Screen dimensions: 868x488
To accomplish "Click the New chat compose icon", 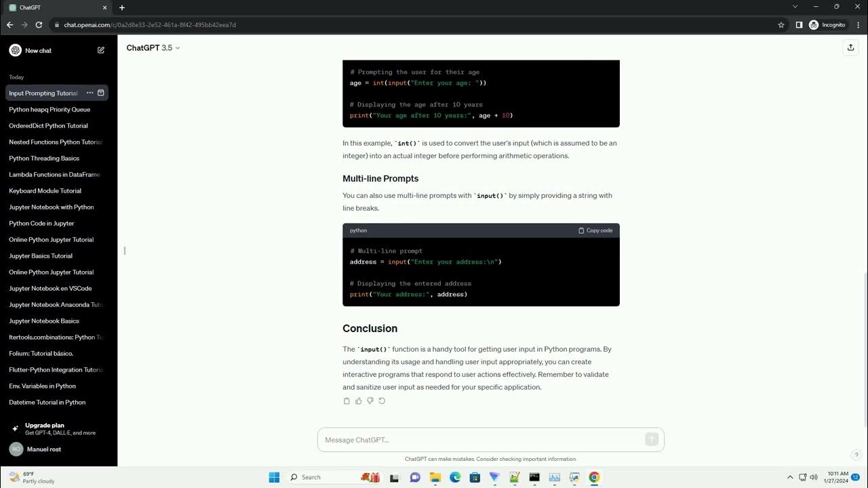I will (101, 50).
